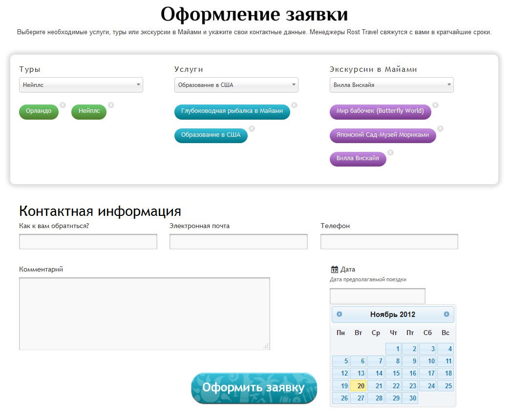Select November 26 in calendar
The image size is (510, 420).
[x=341, y=398]
